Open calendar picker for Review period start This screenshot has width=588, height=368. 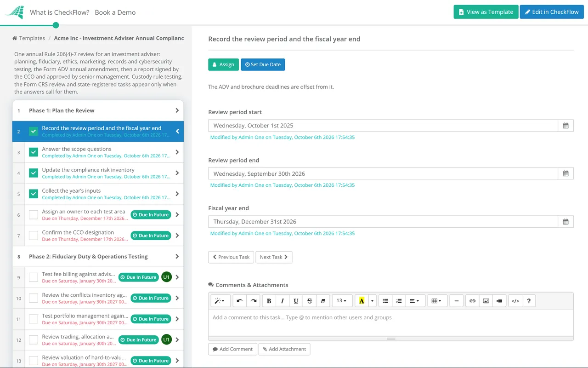pyautogui.click(x=565, y=126)
